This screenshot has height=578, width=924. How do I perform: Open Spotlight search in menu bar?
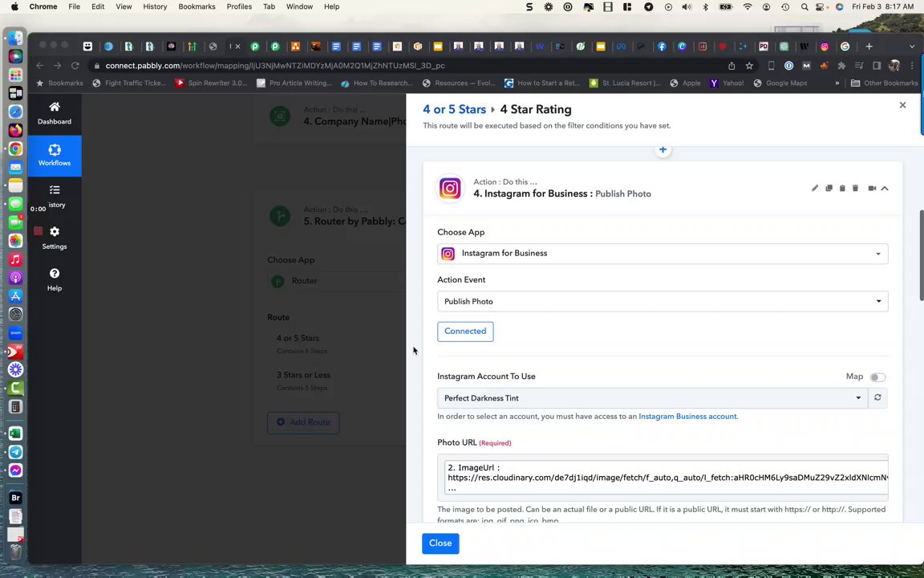pos(804,7)
